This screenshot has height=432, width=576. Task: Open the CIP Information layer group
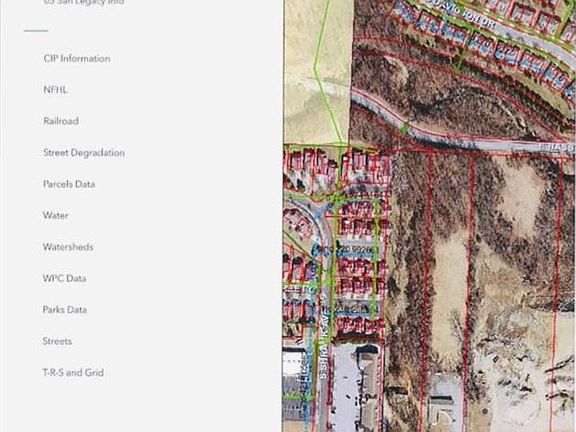coord(77,58)
